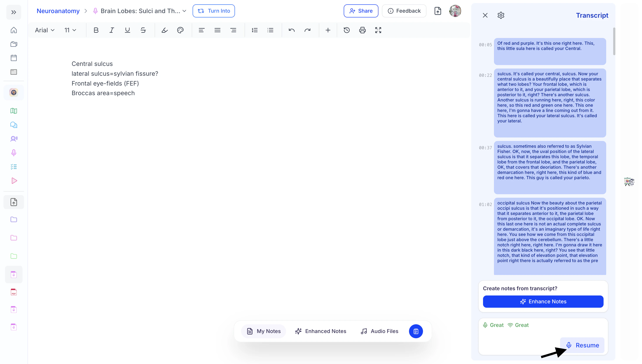
Task: Open the text color palette icon
Action: coord(180,30)
